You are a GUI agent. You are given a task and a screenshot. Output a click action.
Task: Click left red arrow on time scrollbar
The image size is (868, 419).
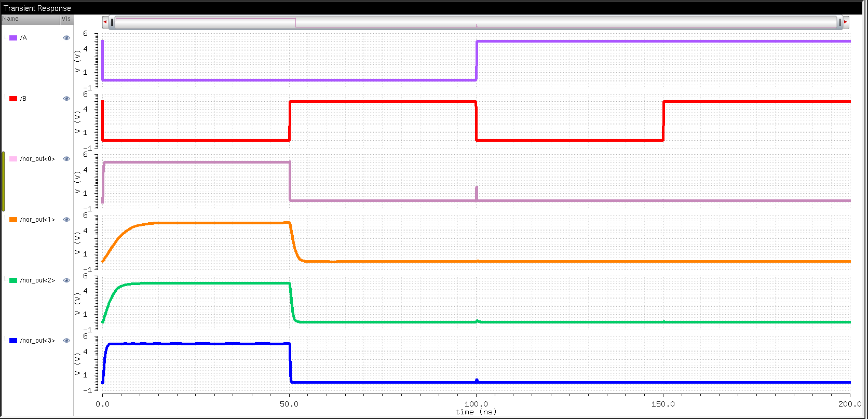(105, 22)
